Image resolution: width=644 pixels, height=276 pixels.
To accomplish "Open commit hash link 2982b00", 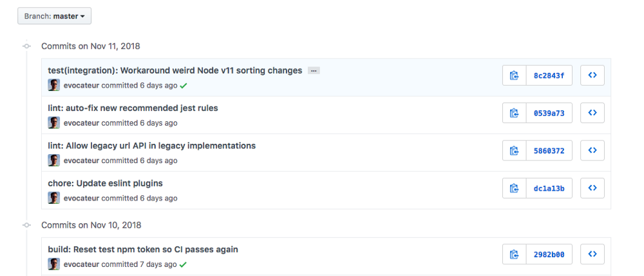I will [549, 254].
